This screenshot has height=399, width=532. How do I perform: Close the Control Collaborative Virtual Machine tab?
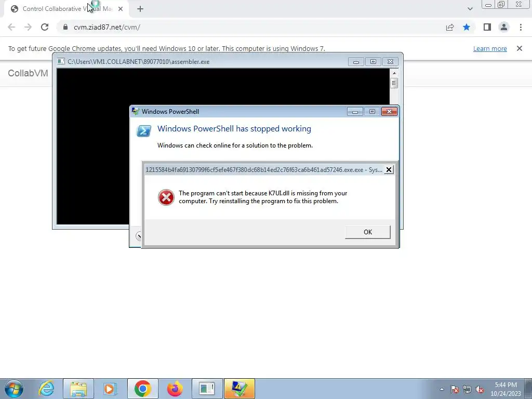(121, 9)
